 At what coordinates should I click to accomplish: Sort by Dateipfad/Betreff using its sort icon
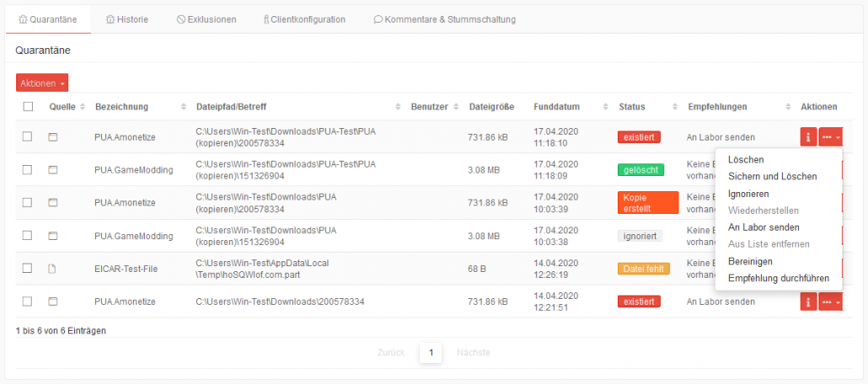point(399,107)
